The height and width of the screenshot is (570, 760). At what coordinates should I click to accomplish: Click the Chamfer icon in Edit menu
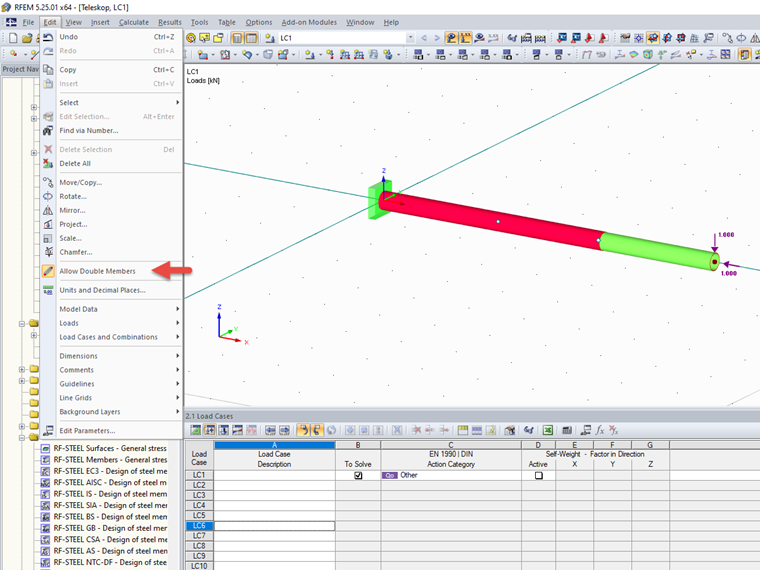pyautogui.click(x=48, y=252)
